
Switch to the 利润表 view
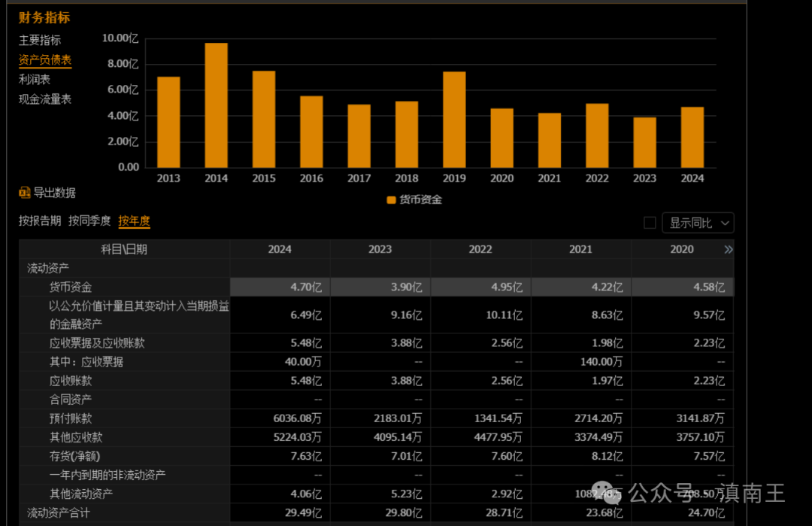35,80
